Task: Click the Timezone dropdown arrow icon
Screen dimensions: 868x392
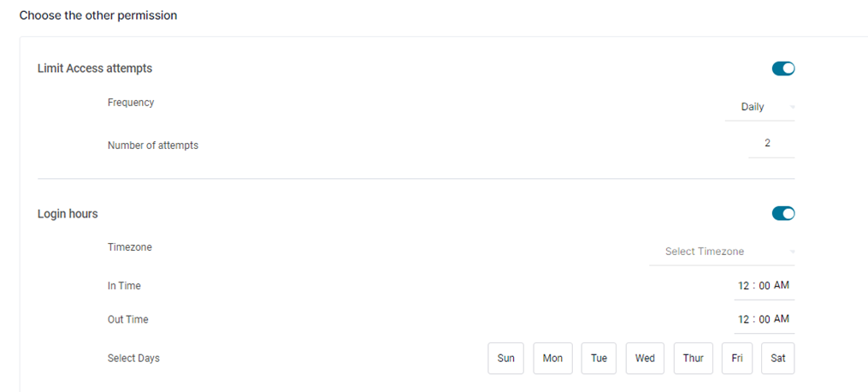Action: click(793, 252)
